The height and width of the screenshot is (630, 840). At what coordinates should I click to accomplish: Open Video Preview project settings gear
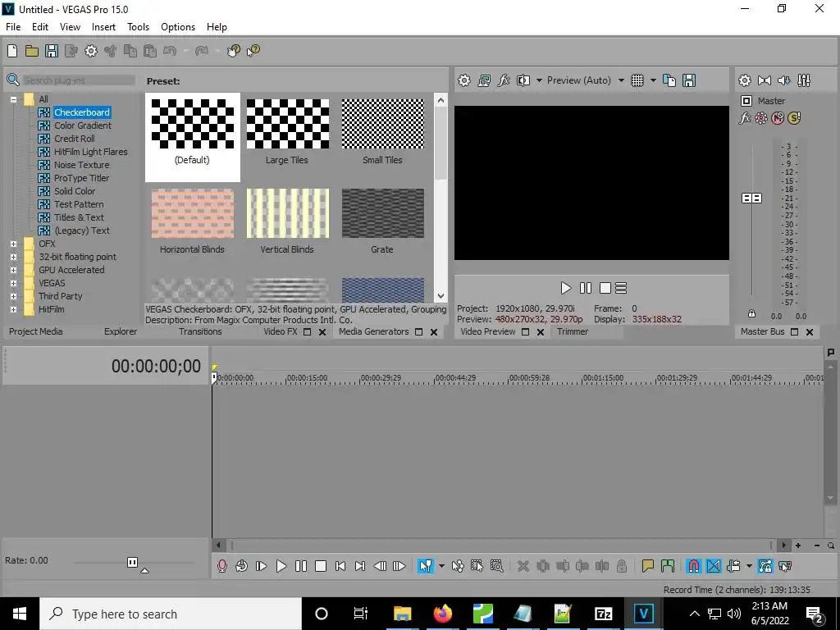(464, 80)
